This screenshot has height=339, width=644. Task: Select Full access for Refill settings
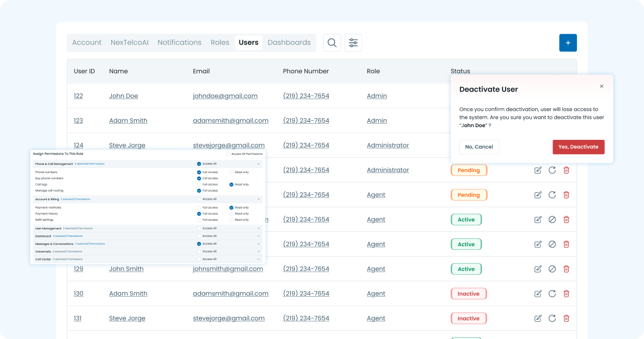199,220
